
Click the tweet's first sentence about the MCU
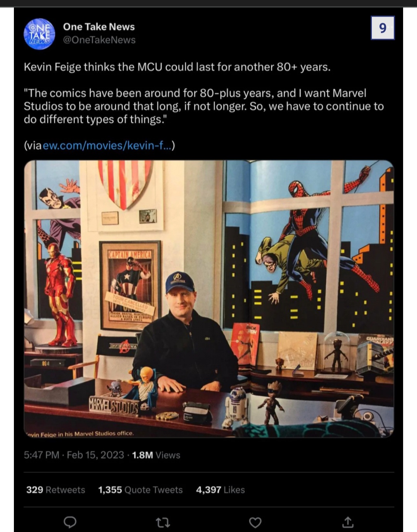point(177,67)
